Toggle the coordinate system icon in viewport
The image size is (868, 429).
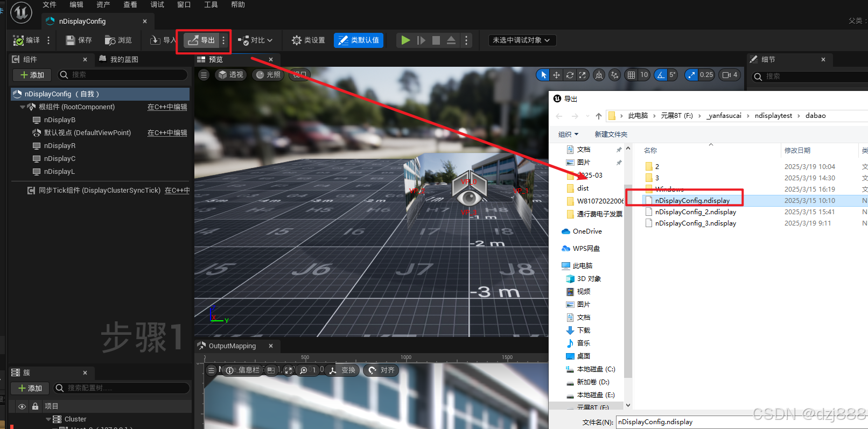point(599,75)
